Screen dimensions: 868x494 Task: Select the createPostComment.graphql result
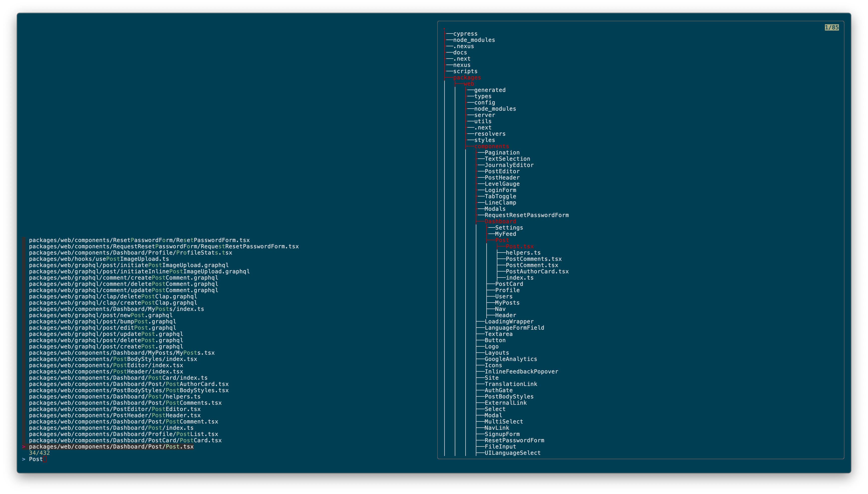point(123,278)
